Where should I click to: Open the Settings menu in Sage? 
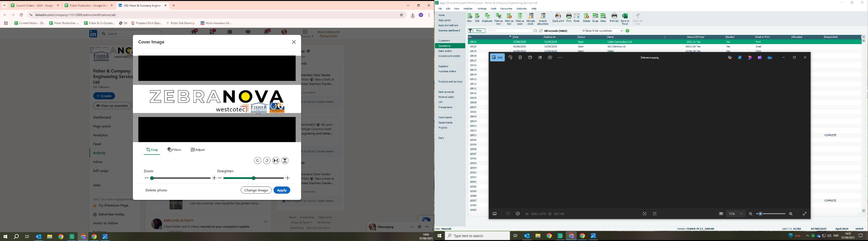tap(482, 9)
